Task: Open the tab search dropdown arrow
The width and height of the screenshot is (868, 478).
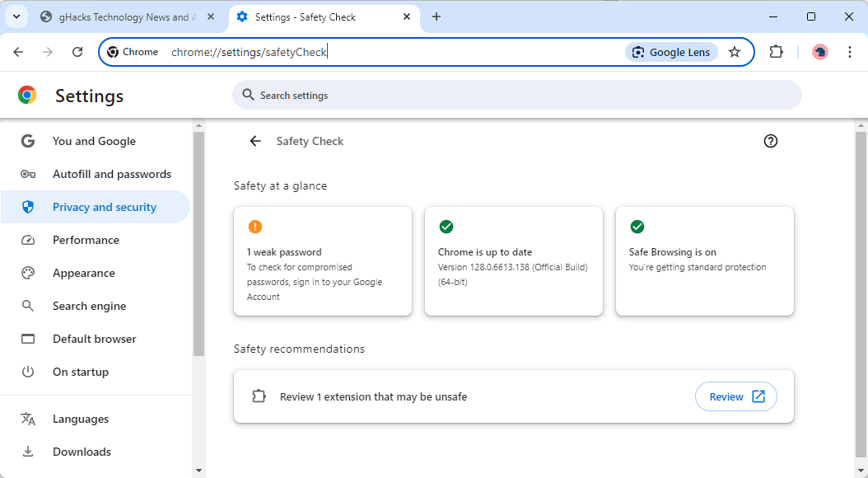Action: coord(16,16)
